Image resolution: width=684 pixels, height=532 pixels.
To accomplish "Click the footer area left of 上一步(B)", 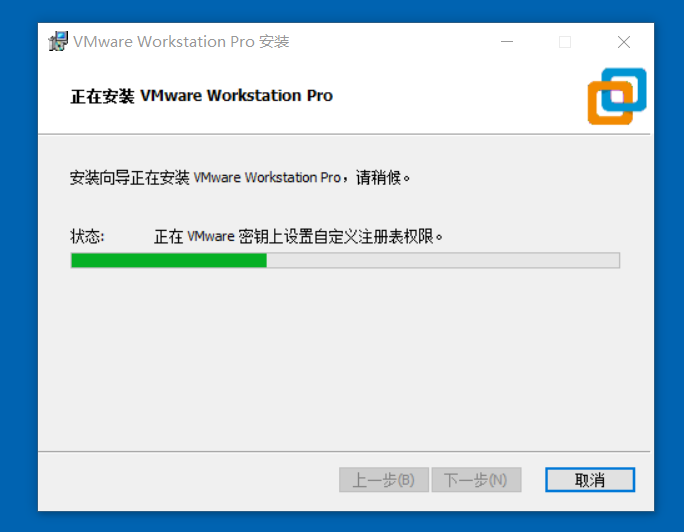I will pyautogui.click(x=188, y=480).
